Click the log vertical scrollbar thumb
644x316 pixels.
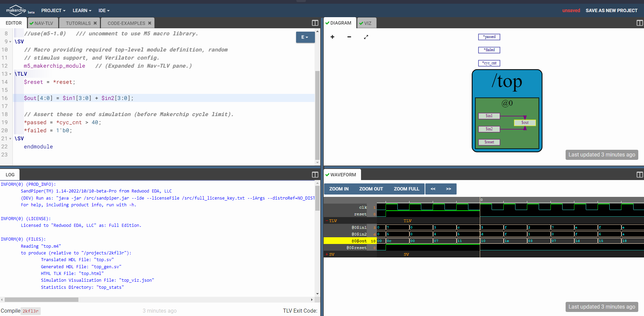point(317,198)
